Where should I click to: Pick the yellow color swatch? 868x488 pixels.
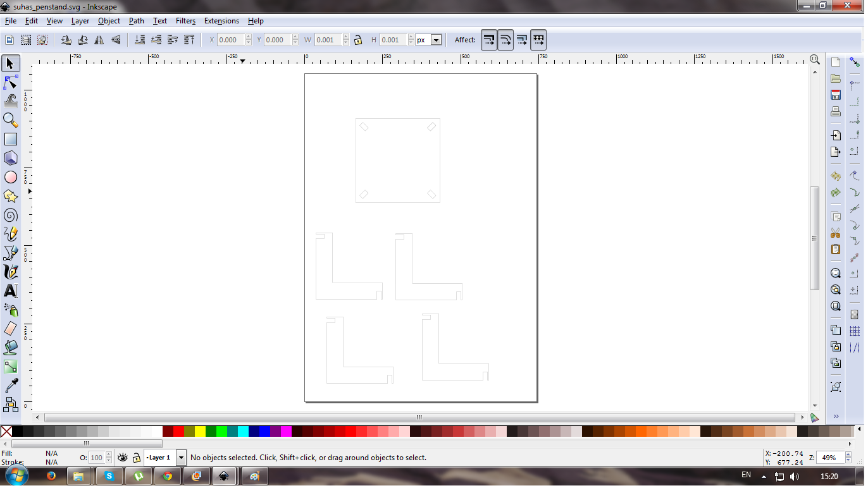(200, 431)
